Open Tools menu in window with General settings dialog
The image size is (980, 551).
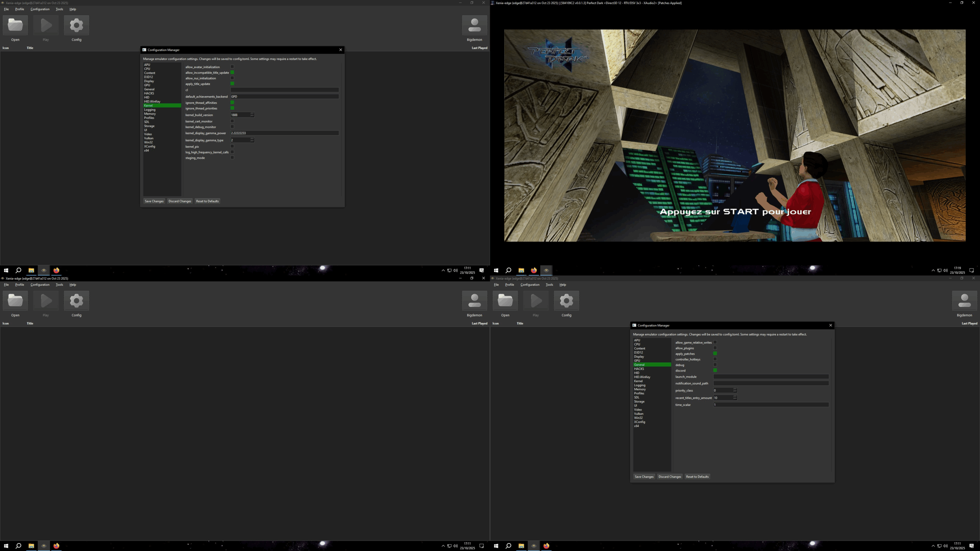pos(549,285)
